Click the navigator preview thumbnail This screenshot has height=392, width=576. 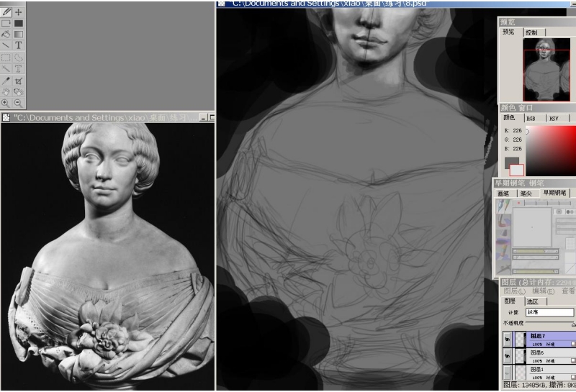pyautogui.click(x=546, y=70)
